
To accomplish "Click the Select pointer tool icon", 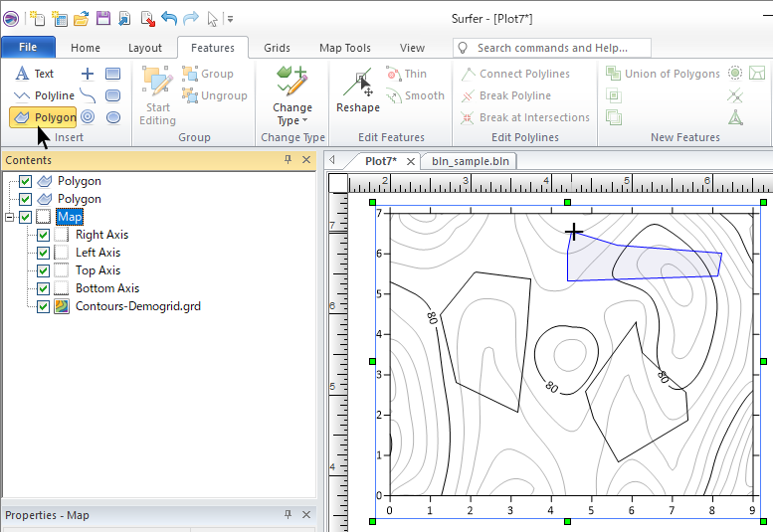I will [x=213, y=19].
